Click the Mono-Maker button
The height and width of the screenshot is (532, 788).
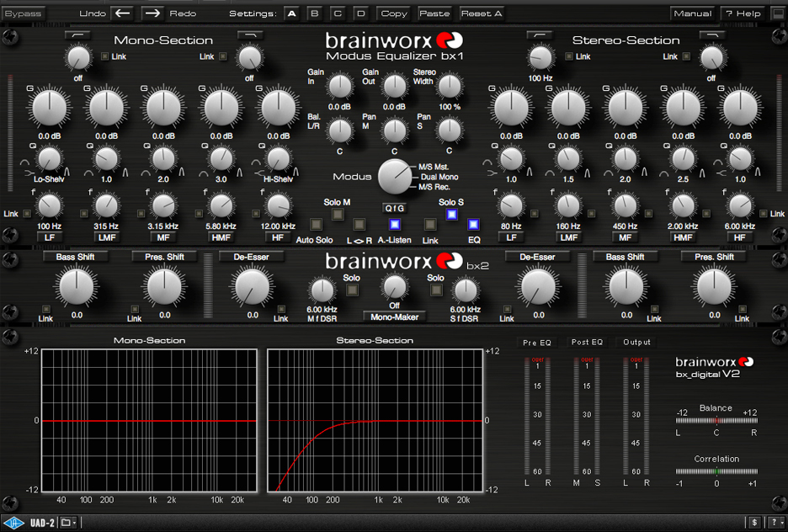pos(395,317)
